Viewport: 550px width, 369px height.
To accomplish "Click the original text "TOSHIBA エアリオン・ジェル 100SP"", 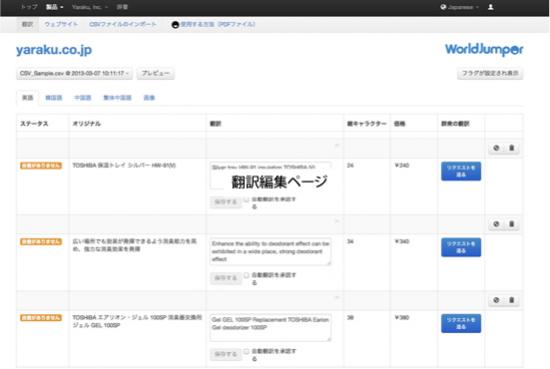I will 137,321.
